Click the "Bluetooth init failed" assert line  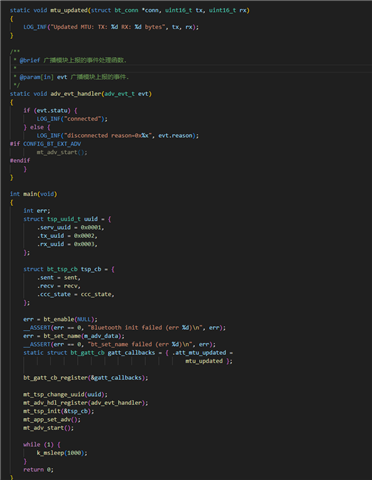point(125,328)
